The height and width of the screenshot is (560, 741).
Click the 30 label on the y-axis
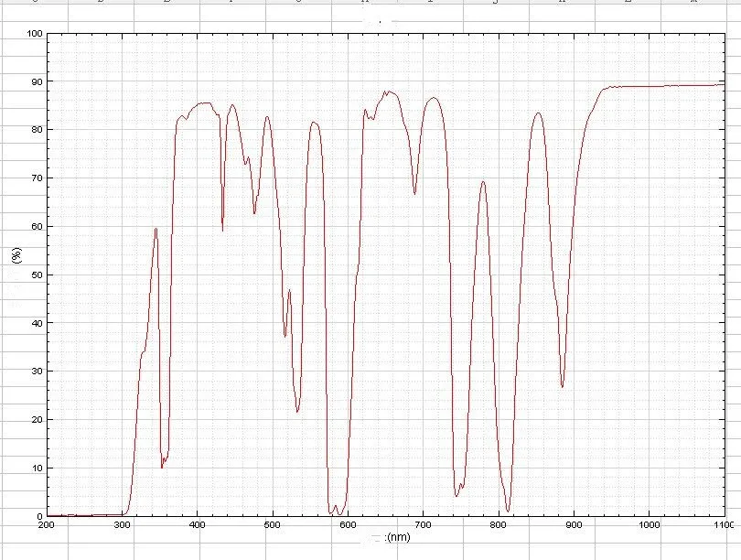click(x=37, y=372)
